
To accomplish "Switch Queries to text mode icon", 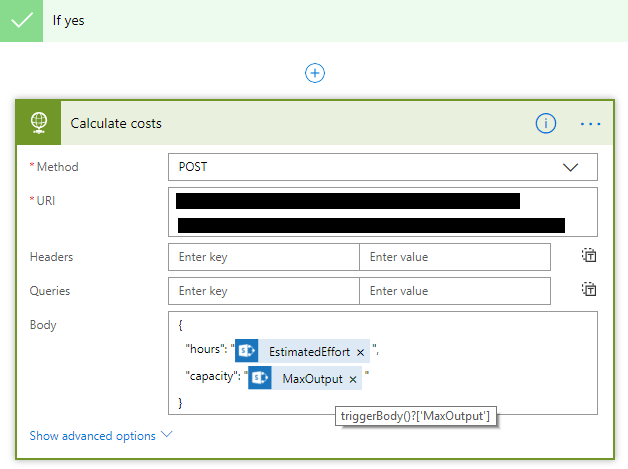I will (589, 289).
